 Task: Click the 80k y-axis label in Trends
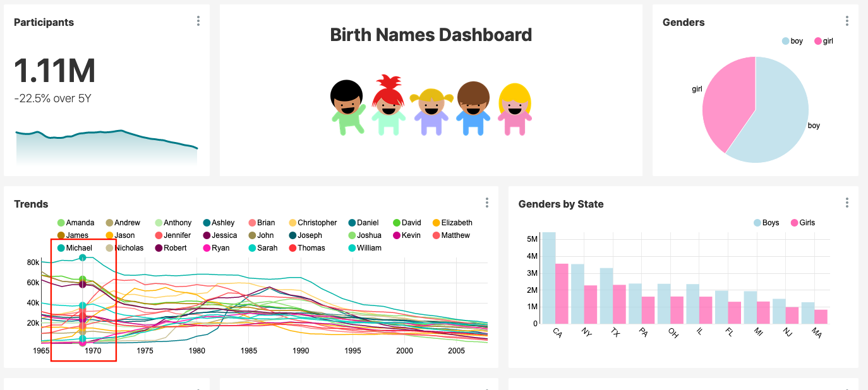(33, 262)
